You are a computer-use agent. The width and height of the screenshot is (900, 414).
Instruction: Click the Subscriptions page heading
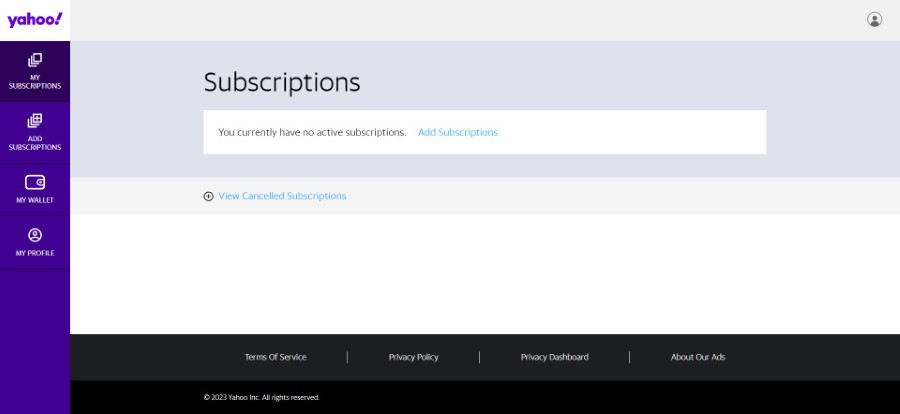pyautogui.click(x=282, y=83)
